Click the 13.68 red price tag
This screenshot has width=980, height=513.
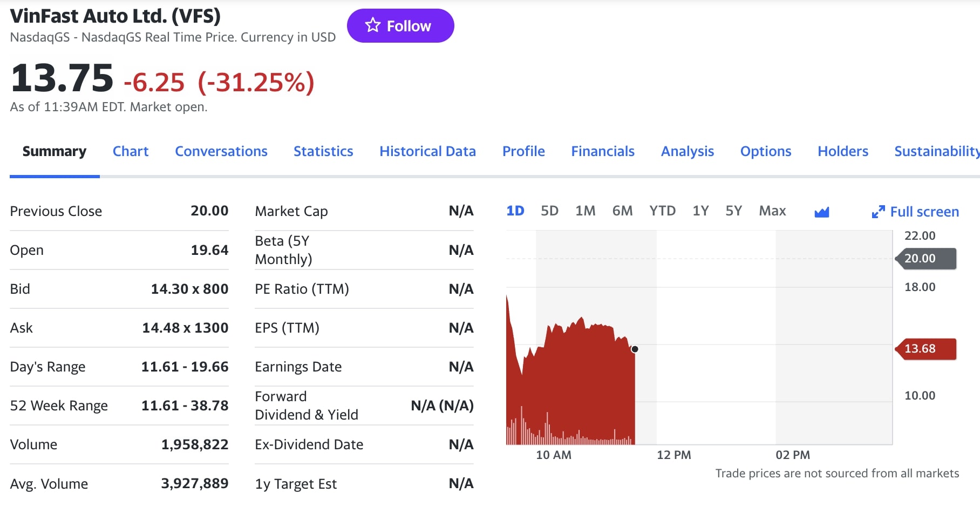coord(925,349)
